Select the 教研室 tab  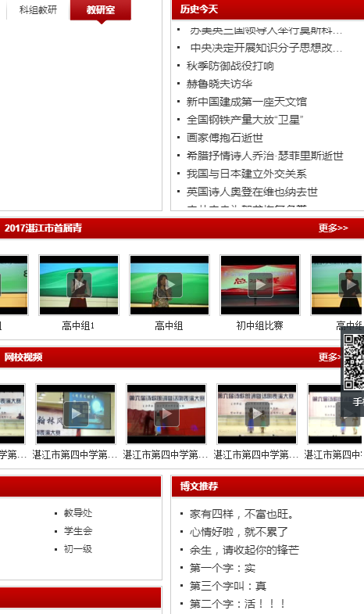[101, 10]
